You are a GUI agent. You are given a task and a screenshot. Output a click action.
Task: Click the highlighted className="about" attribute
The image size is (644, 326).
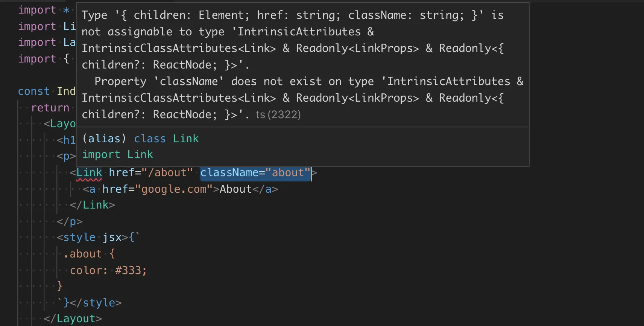[255, 173]
